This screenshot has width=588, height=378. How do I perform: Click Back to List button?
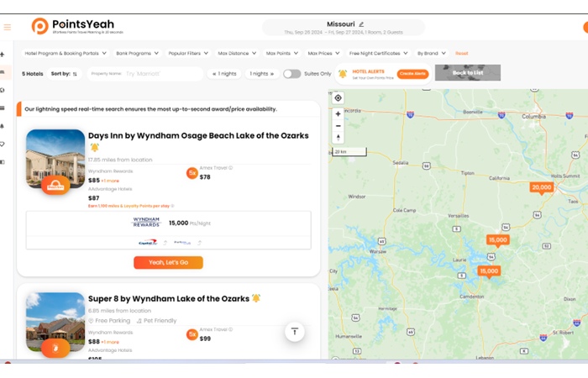click(468, 73)
